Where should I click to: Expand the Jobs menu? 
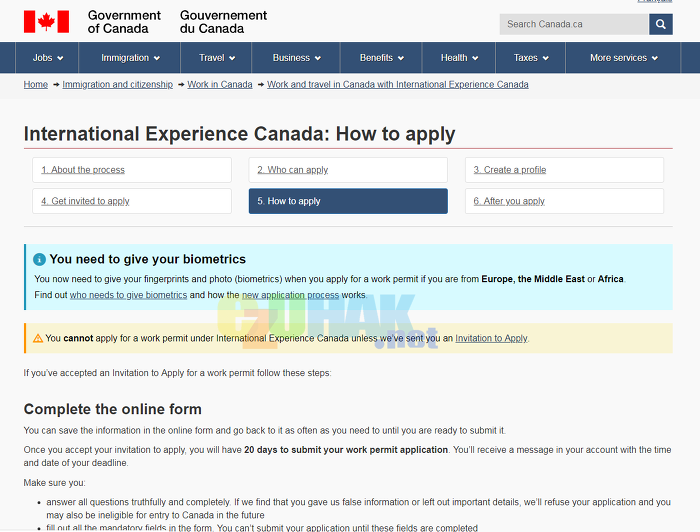[47, 58]
